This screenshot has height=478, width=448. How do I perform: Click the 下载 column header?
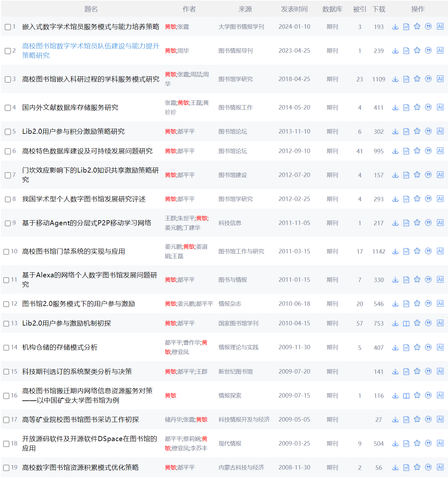[x=379, y=9]
